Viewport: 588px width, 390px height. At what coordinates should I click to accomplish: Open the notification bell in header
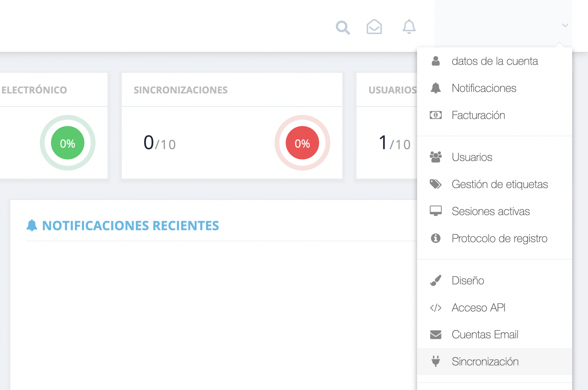tap(409, 26)
